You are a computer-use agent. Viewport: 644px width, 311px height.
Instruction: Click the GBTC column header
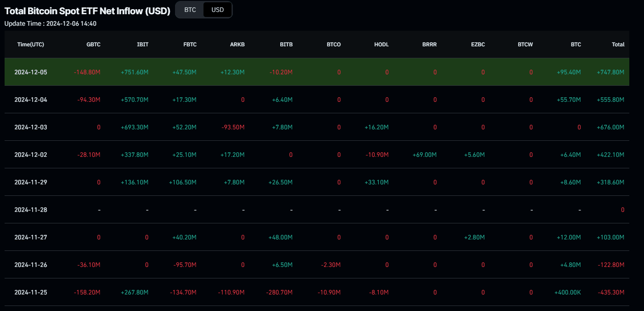93,44
